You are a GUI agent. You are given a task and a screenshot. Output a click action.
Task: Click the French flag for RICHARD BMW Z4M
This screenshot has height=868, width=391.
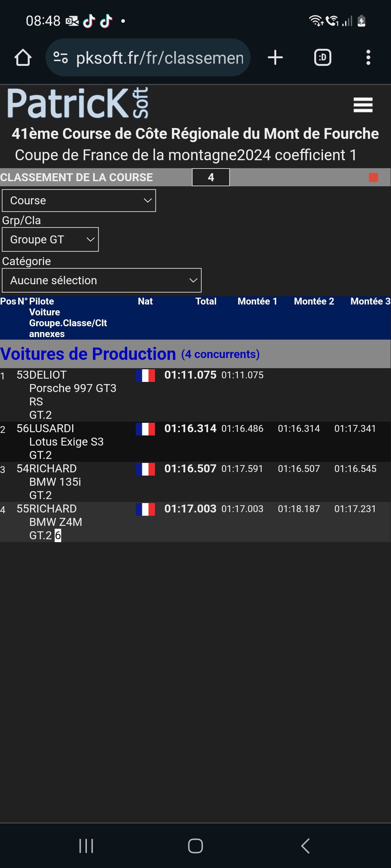145,509
